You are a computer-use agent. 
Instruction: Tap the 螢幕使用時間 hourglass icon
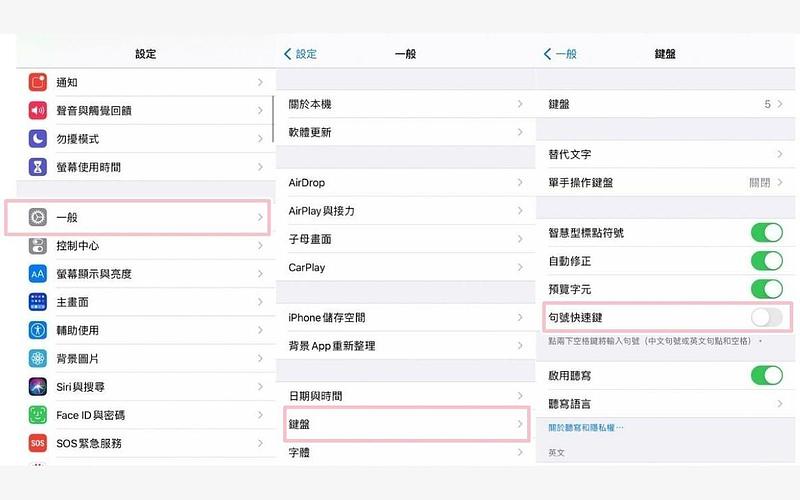pos(38,167)
